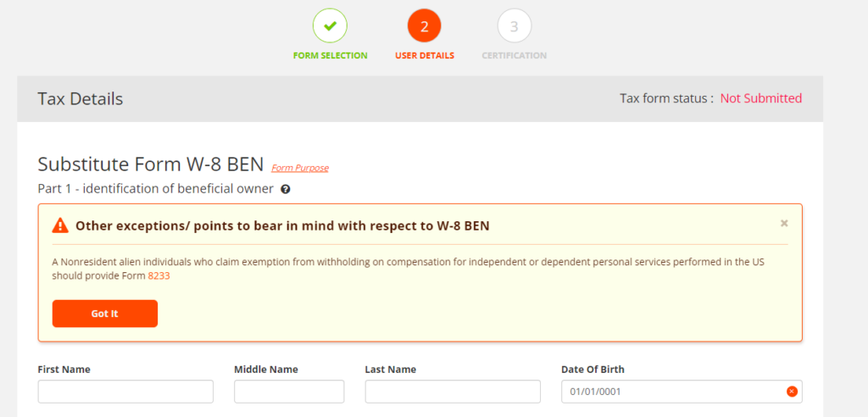Click the orange warning triangle icon
Image resolution: width=868 pixels, height=417 pixels.
(x=60, y=225)
